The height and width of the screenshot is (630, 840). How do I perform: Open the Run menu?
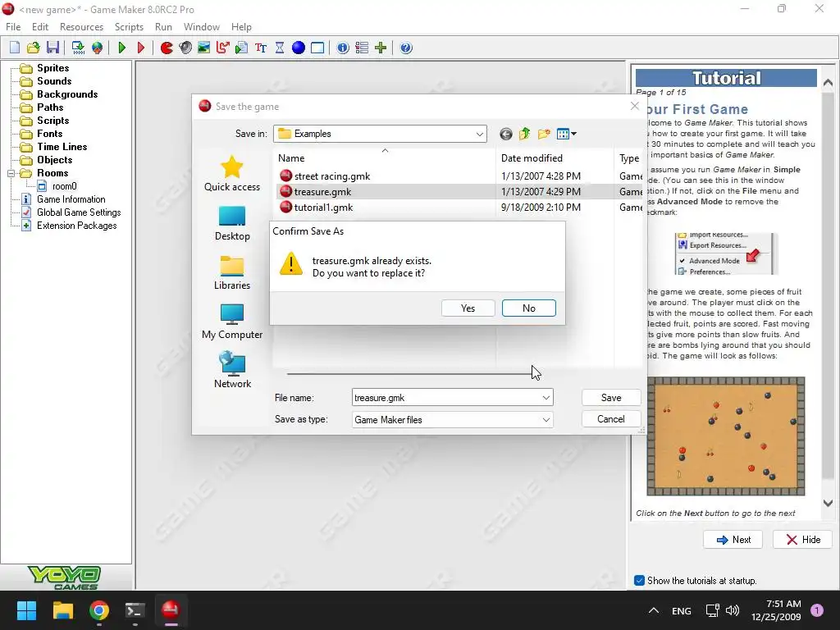[x=163, y=27]
